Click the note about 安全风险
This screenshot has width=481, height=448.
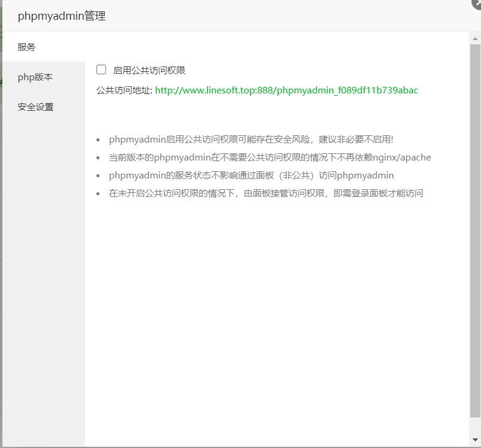(251, 140)
